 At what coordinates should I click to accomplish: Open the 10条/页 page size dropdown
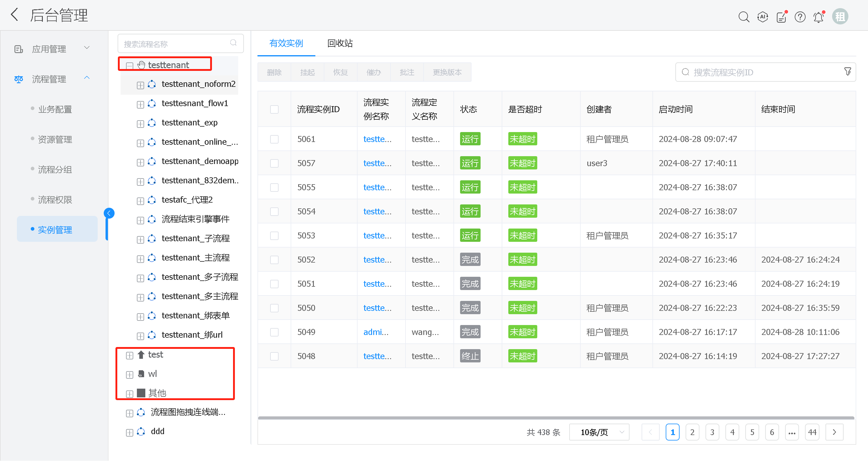(x=599, y=432)
